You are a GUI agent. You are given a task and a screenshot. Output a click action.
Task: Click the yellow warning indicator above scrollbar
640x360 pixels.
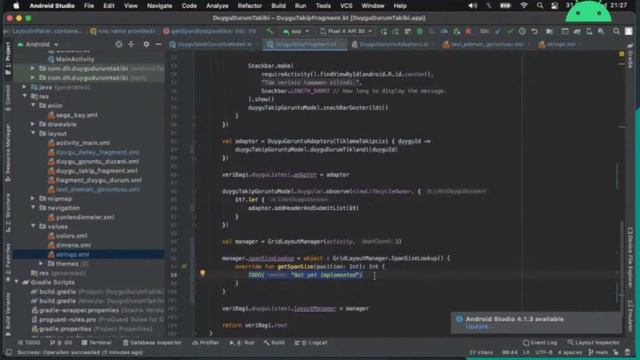pos(622,54)
